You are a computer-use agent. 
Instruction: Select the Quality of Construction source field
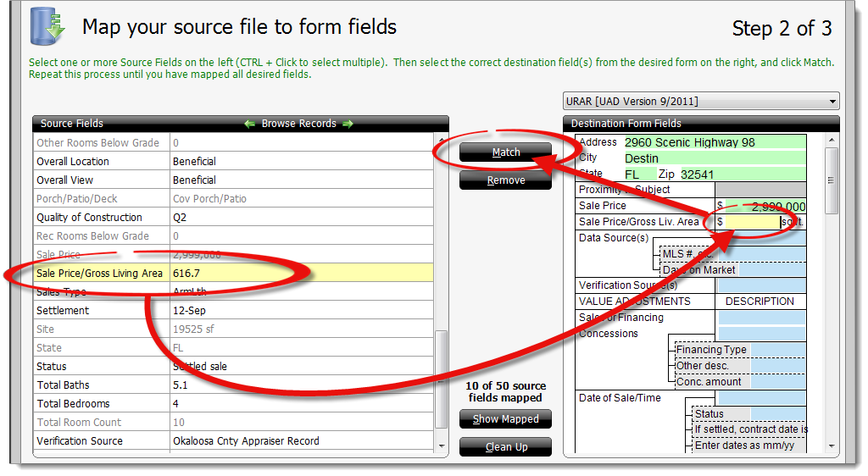coord(102,218)
